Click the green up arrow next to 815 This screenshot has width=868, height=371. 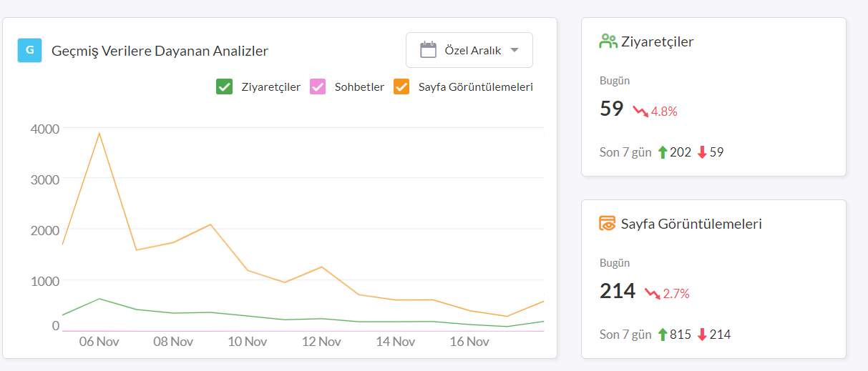[x=662, y=335]
